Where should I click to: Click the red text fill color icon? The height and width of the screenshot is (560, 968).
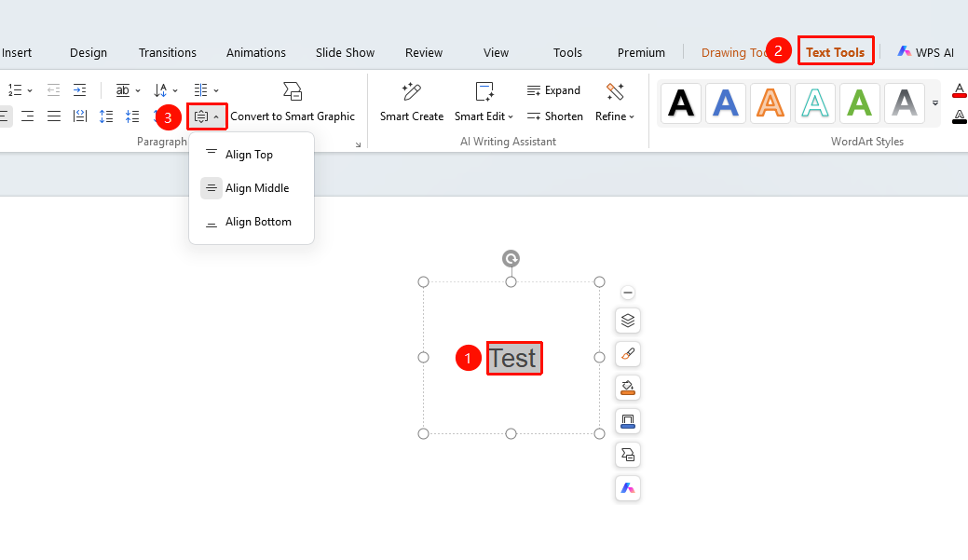coord(960,90)
